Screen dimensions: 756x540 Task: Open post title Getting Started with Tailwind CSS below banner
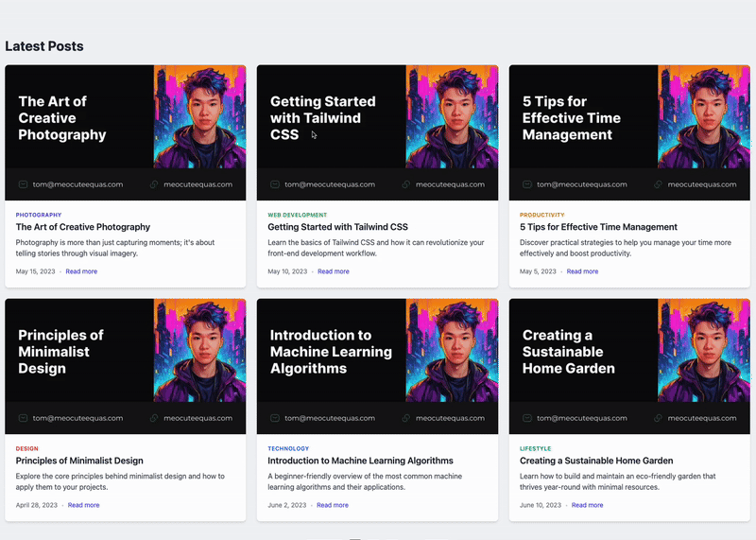pyautogui.click(x=337, y=227)
